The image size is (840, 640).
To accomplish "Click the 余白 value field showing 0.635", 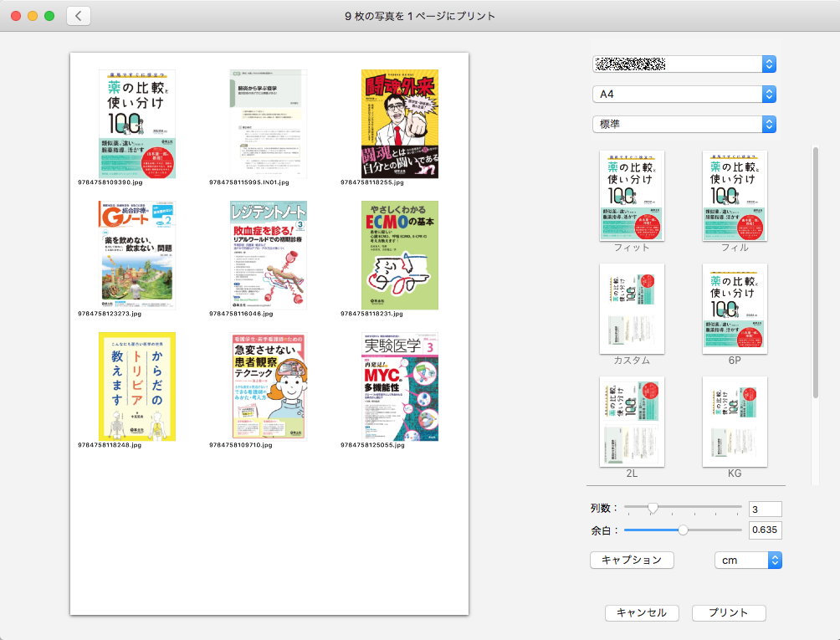I will coord(765,530).
